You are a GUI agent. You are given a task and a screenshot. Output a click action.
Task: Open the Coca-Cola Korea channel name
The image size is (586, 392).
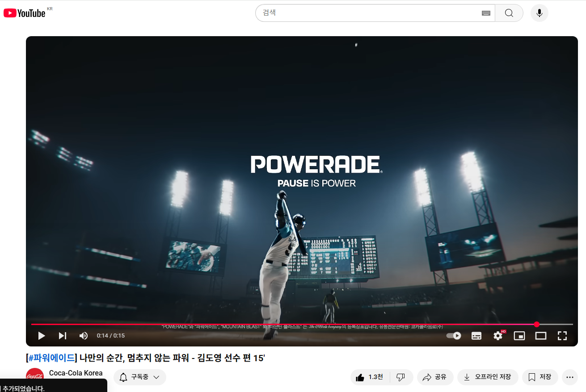coord(76,373)
